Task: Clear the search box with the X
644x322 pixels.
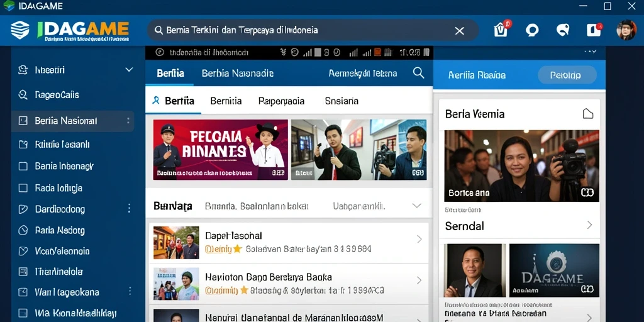Action: coord(460,31)
